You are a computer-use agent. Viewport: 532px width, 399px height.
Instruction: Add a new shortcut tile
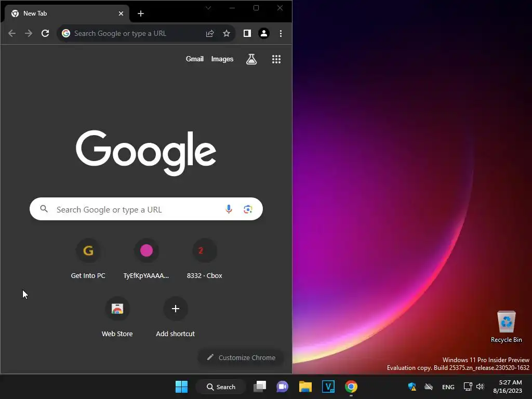176,317
